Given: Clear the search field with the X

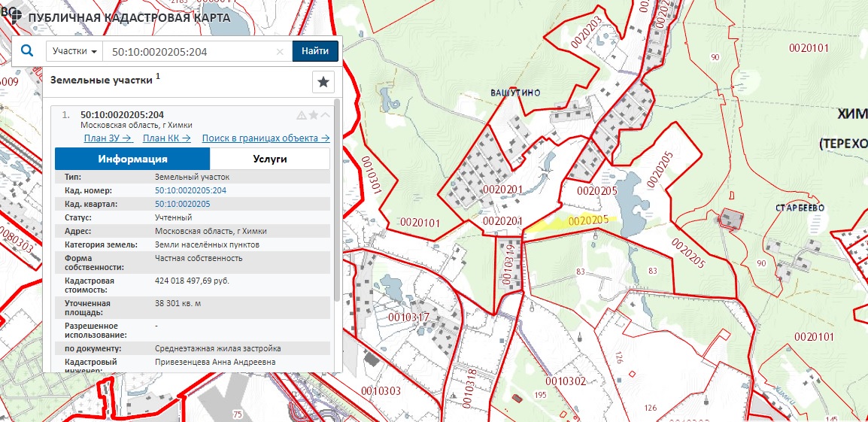Looking at the screenshot, I should (280, 52).
